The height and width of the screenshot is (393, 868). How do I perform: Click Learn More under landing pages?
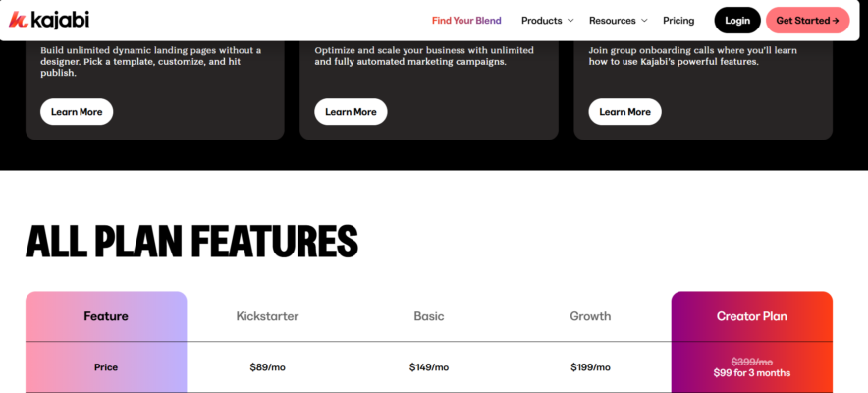click(x=77, y=112)
